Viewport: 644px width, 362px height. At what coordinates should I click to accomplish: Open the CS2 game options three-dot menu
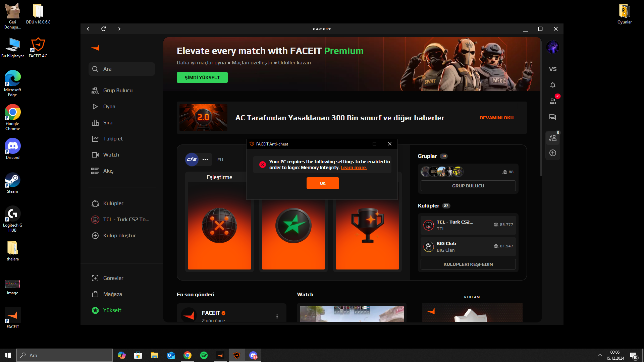205,160
